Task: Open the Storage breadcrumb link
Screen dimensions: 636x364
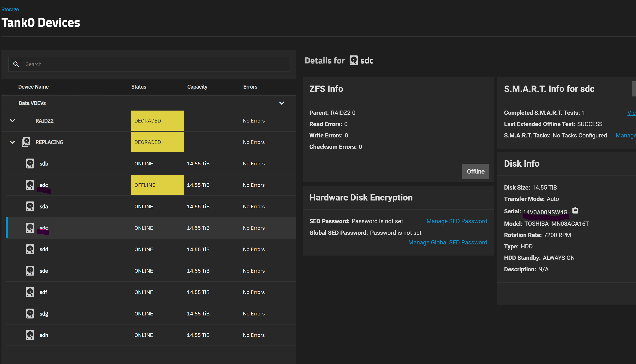Action: coord(10,9)
